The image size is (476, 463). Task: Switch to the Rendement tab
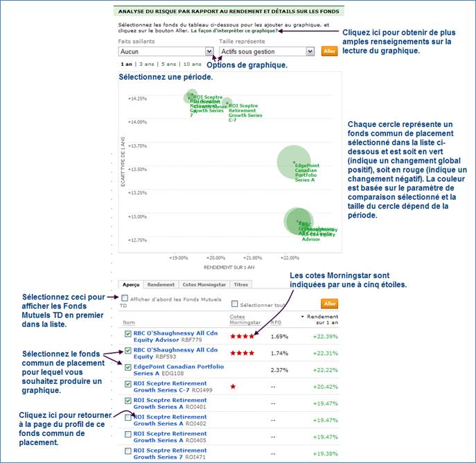(161, 284)
